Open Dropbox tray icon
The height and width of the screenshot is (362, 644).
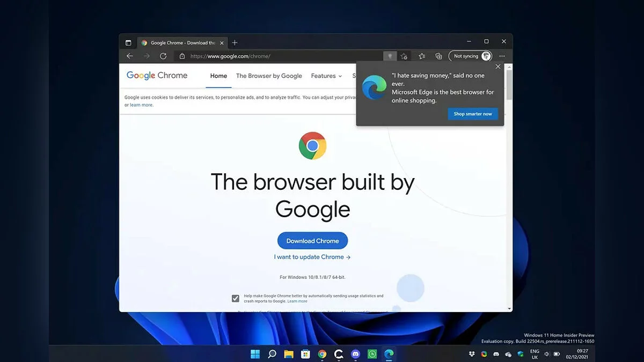[x=472, y=354]
